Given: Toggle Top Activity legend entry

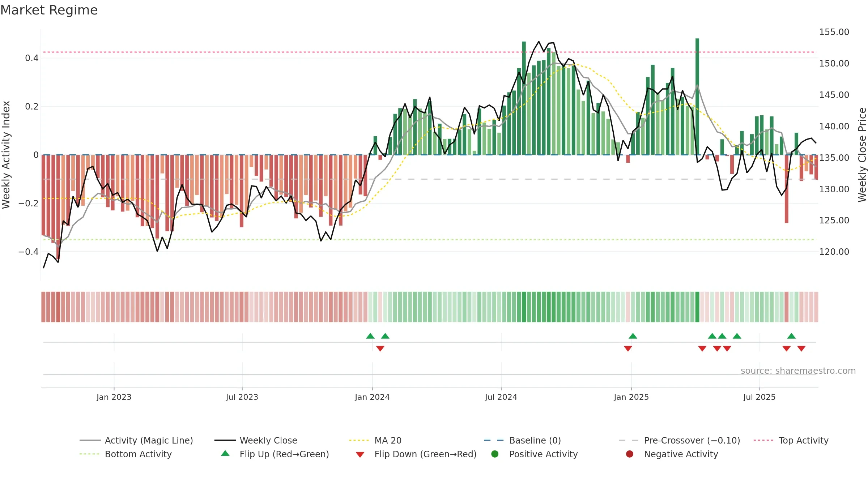Looking at the screenshot, I should click(x=791, y=440).
